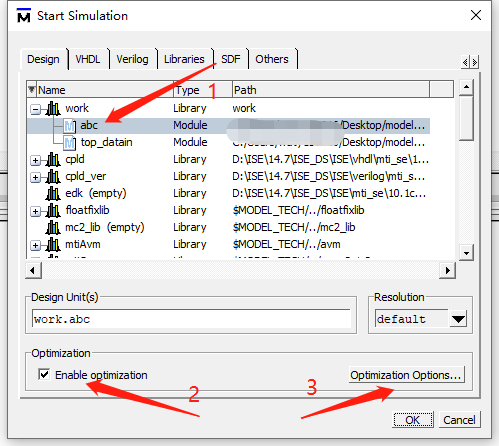Expand the mtiAvm library node

click(35, 245)
